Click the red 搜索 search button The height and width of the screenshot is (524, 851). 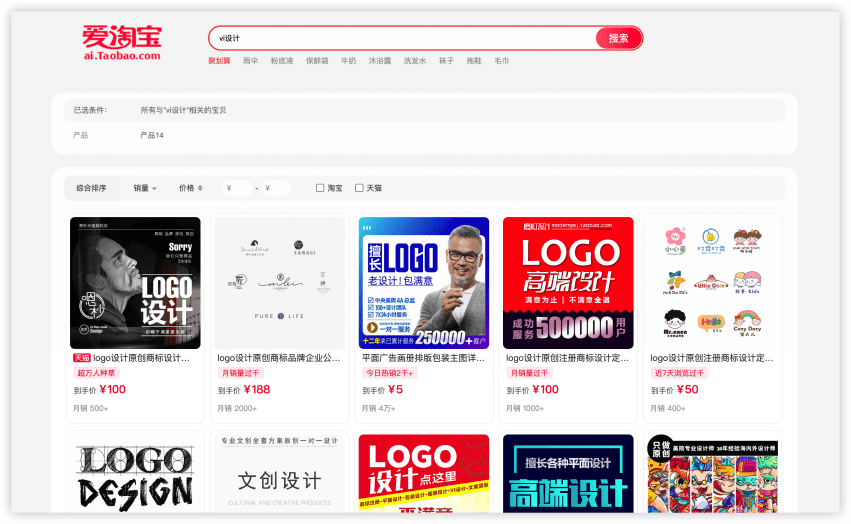tap(618, 38)
